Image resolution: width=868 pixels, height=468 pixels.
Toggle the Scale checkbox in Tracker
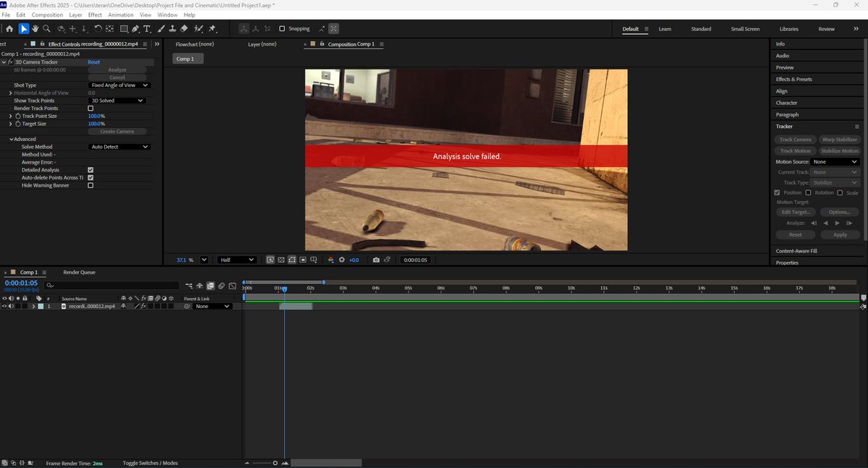click(x=840, y=192)
